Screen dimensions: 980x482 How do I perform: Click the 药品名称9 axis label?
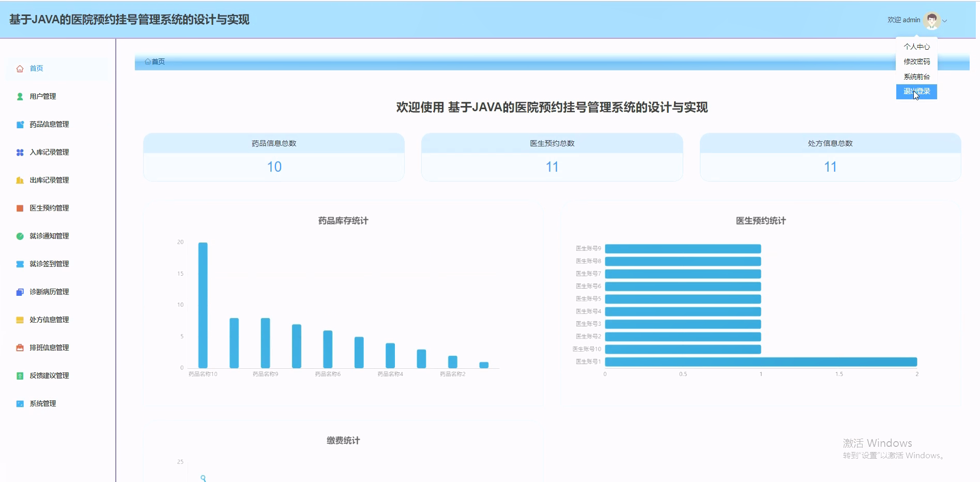(x=265, y=374)
